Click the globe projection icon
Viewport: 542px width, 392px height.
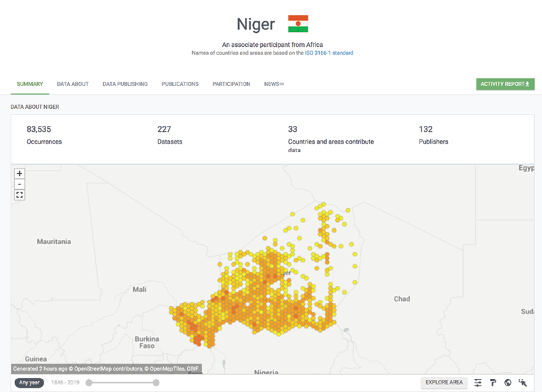tap(508, 383)
